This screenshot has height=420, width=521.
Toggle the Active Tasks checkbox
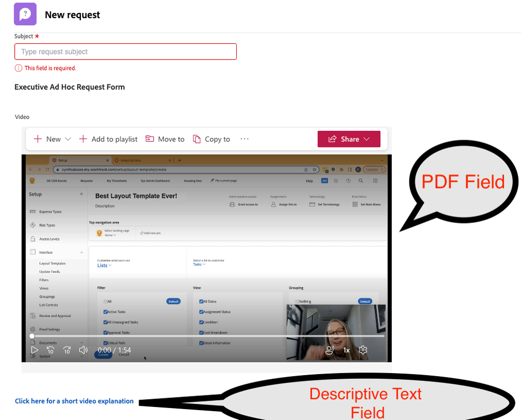[106, 312]
